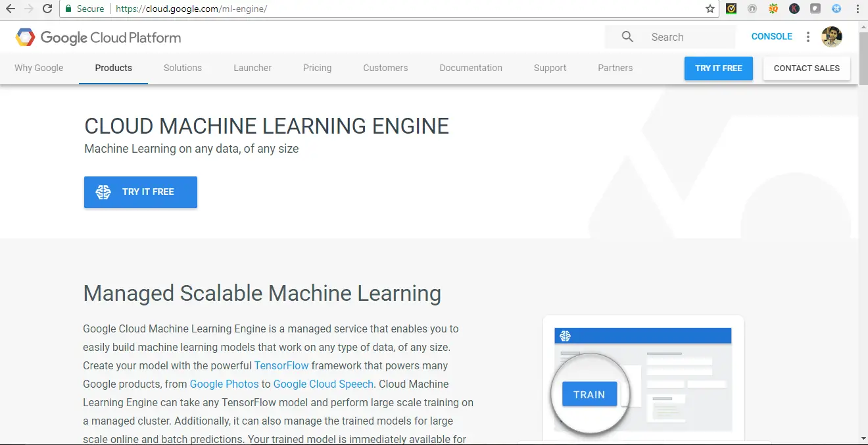Viewport: 868px width, 445px height.
Task: Open the dark circle K extension icon
Action: click(794, 9)
